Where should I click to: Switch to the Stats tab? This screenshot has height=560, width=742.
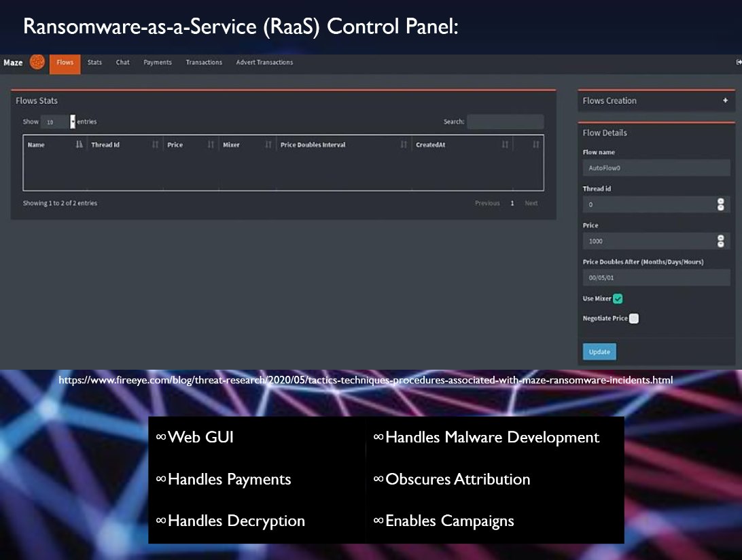point(94,63)
